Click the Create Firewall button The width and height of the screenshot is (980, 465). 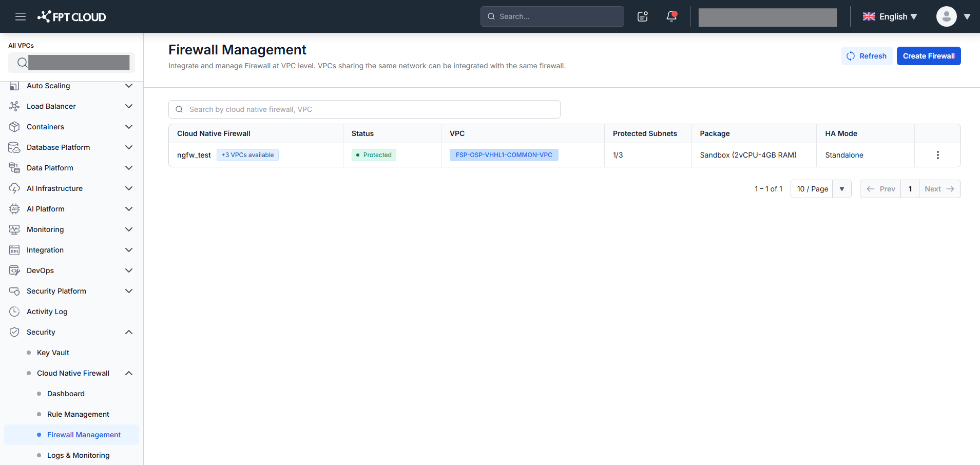click(x=929, y=56)
